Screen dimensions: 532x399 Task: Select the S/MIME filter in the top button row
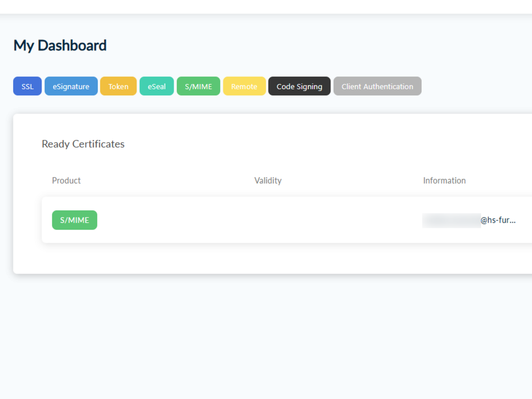198,86
